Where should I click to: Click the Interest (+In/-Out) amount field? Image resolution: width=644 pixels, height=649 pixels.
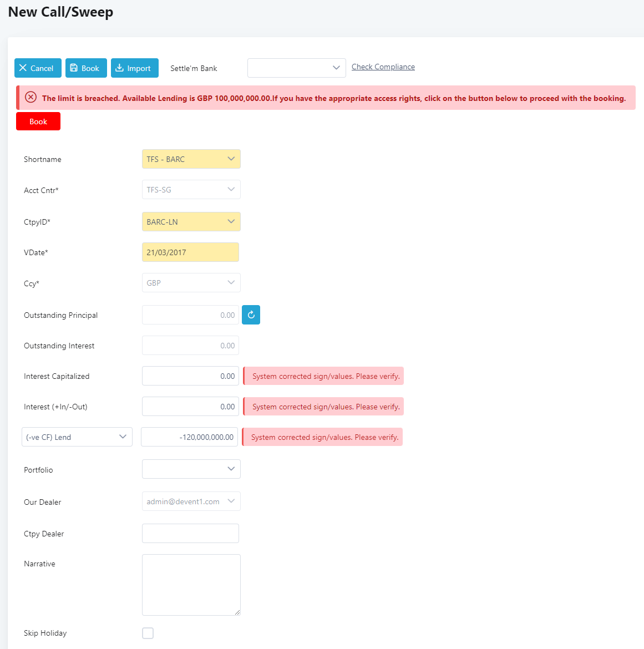(190, 407)
